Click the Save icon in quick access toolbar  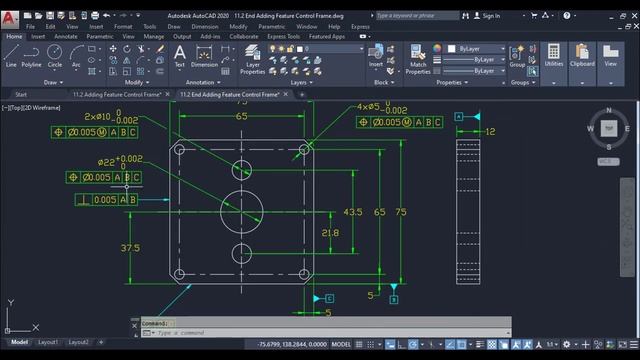[x=50, y=16]
